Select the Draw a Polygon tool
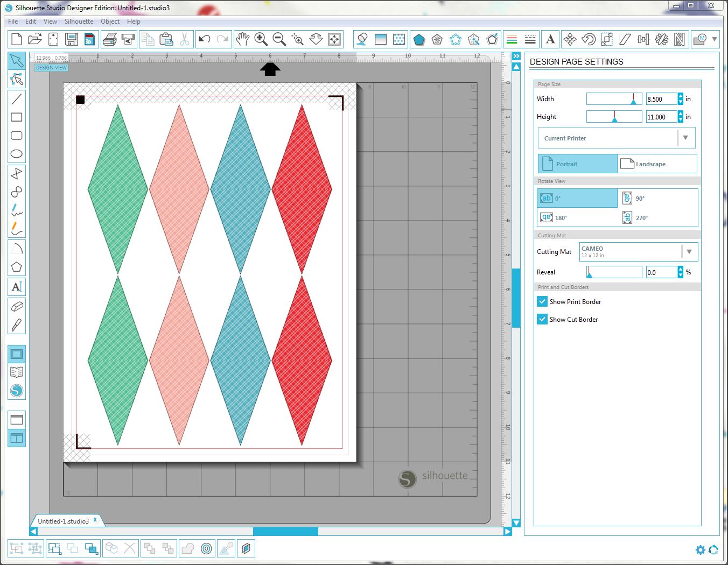Screen dimensions: 728x565 [17, 266]
